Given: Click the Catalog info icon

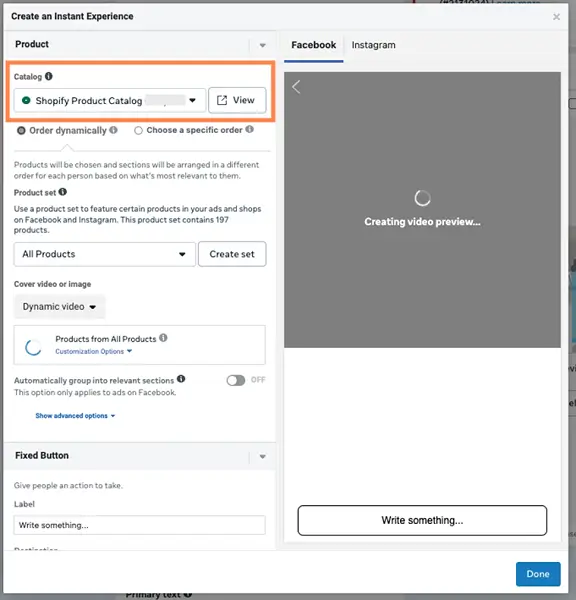Looking at the screenshot, I should pos(49,76).
